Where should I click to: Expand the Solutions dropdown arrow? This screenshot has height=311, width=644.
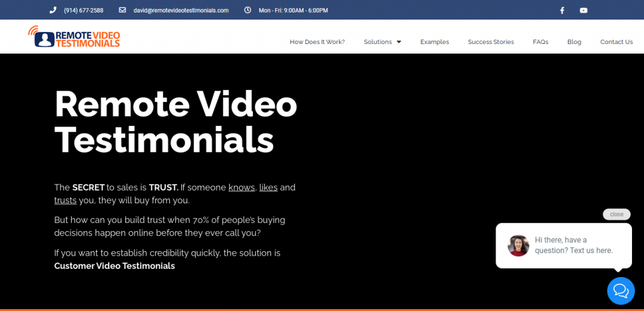pos(399,42)
